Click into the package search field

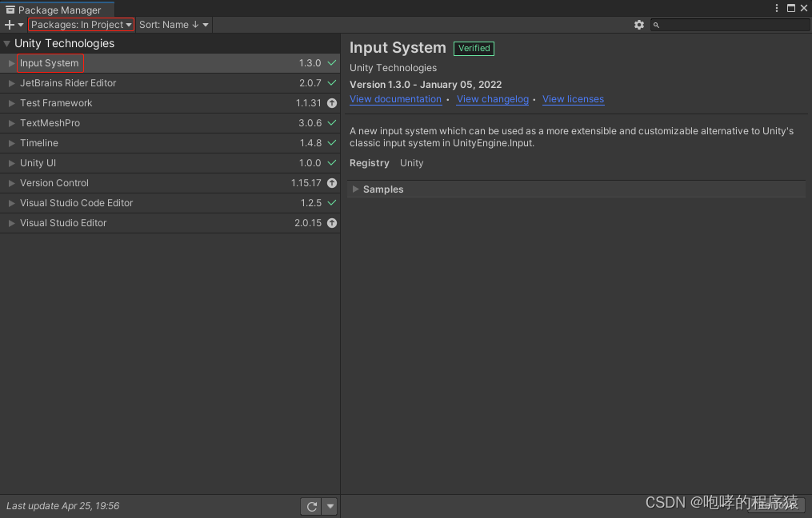[730, 25]
